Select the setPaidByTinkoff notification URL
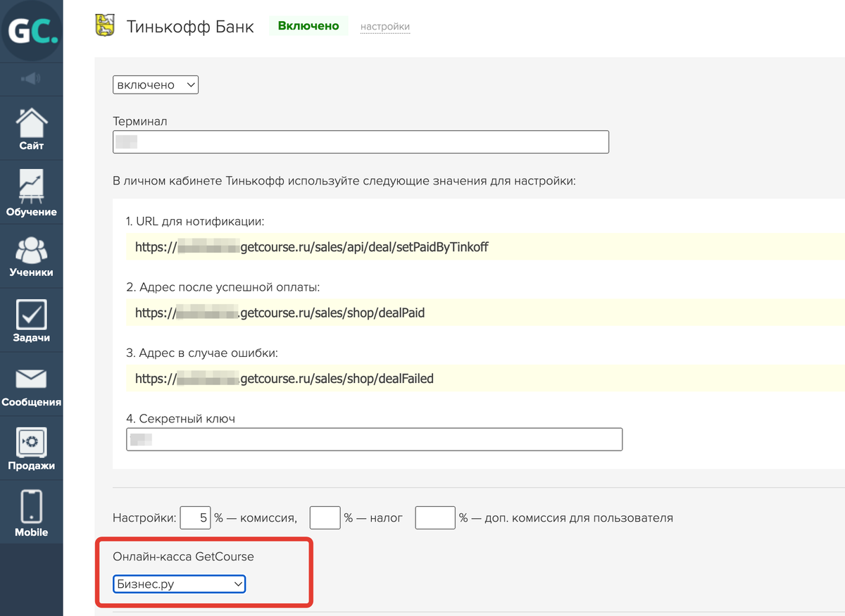 (312, 247)
